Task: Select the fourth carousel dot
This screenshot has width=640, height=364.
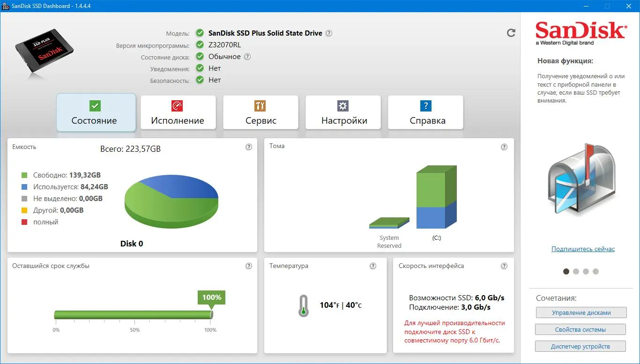Action: 595,271
